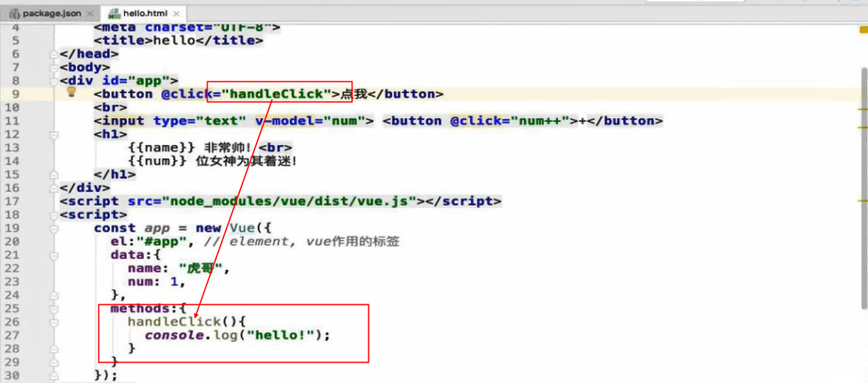Select the hello.html tab
This screenshot has height=383, width=868.
[145, 13]
